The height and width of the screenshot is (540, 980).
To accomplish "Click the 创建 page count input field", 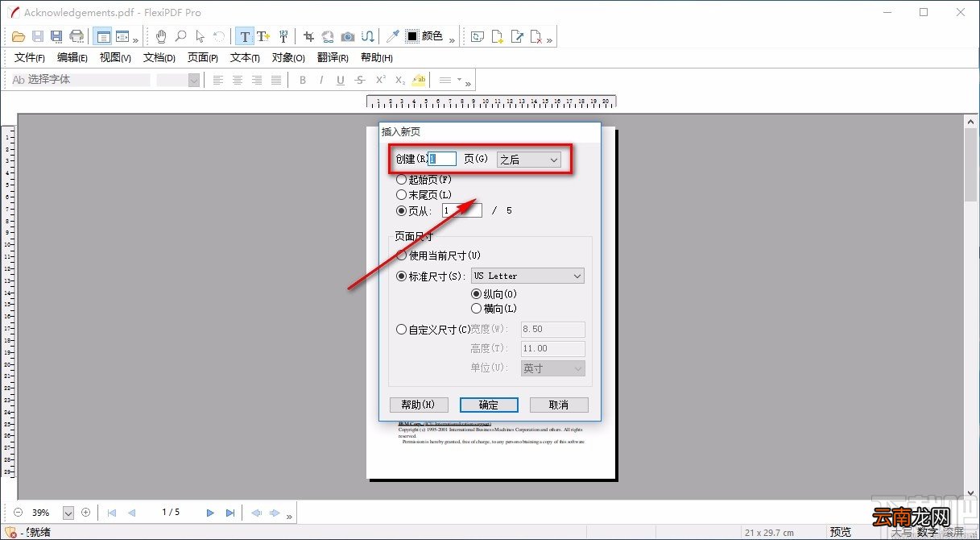I will coord(442,159).
